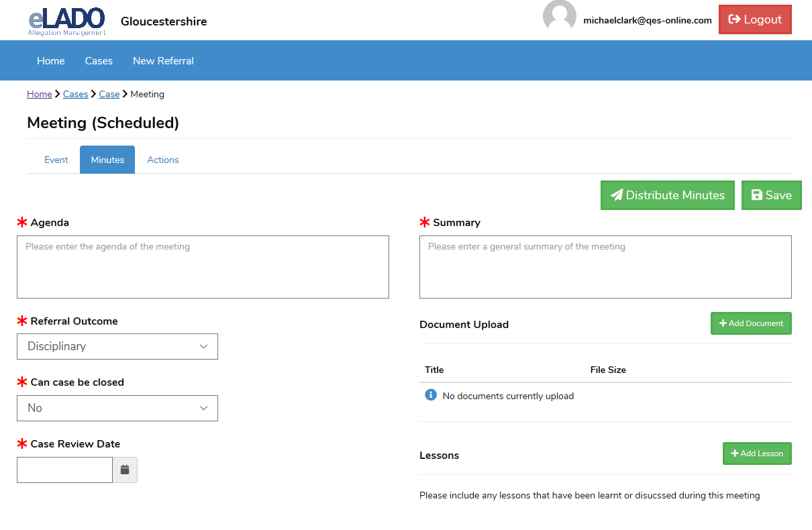Image resolution: width=812 pixels, height=530 pixels.
Task: Focus the Summary text area
Action: click(x=605, y=267)
